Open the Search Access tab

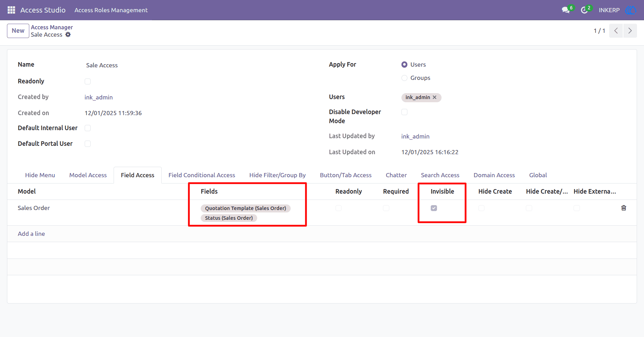(x=440, y=175)
